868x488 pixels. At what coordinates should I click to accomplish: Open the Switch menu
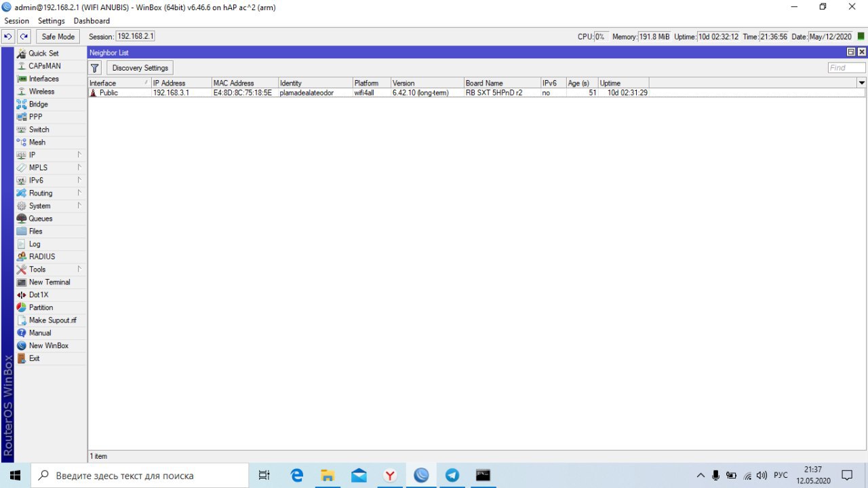50,130
